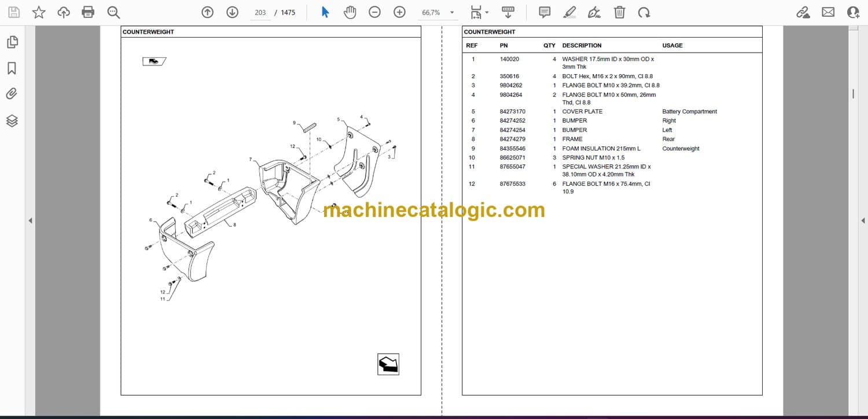Open the find text magnifier tool
This screenshot has height=419, width=868.
[x=113, y=12]
